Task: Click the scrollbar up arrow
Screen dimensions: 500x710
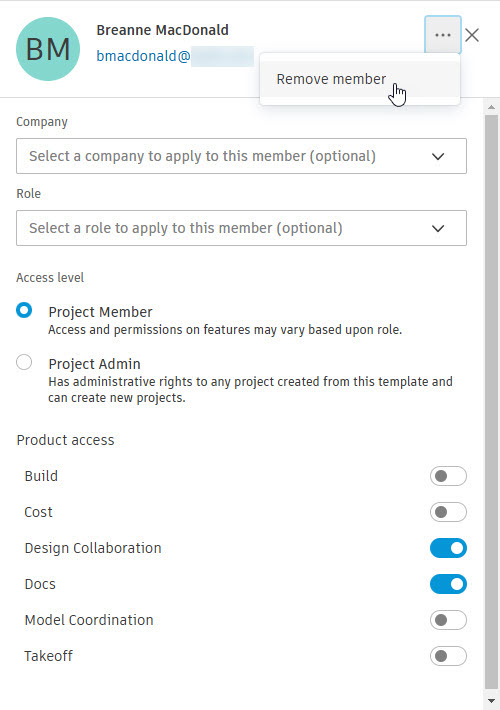Action: pos(491,108)
